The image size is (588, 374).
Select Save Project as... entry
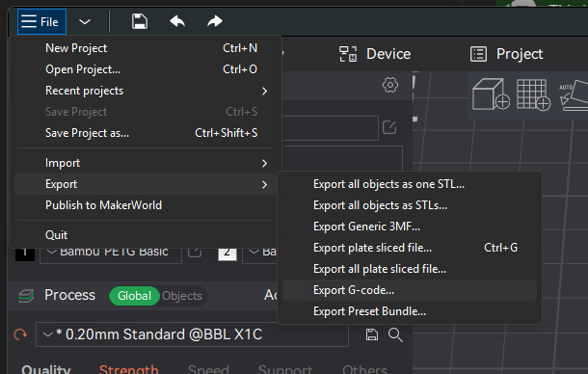[146, 133]
